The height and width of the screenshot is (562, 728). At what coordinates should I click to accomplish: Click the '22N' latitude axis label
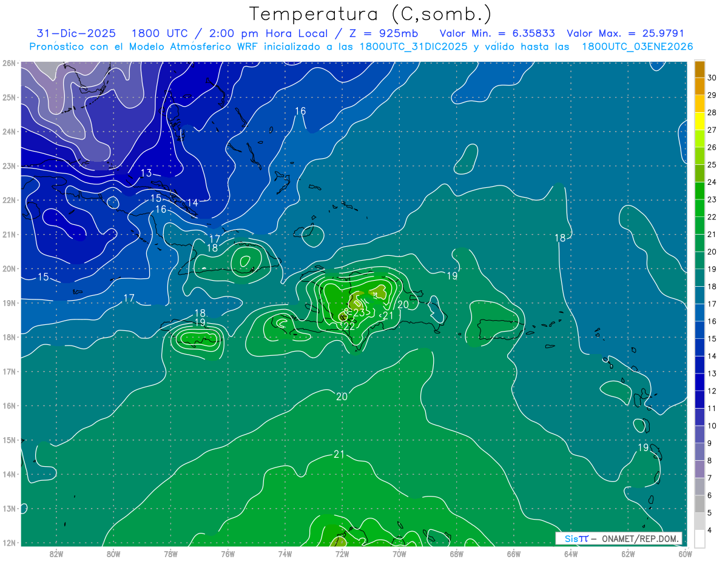coord(8,200)
